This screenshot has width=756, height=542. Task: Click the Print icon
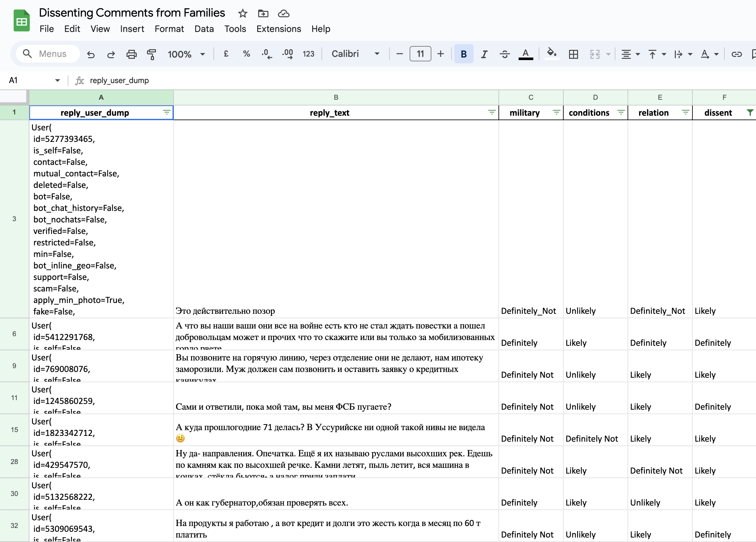coord(131,54)
